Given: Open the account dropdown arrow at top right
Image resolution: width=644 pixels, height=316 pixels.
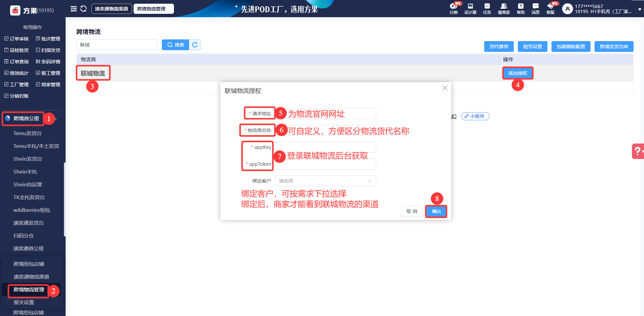Looking at the screenshot, I should pos(640,9).
